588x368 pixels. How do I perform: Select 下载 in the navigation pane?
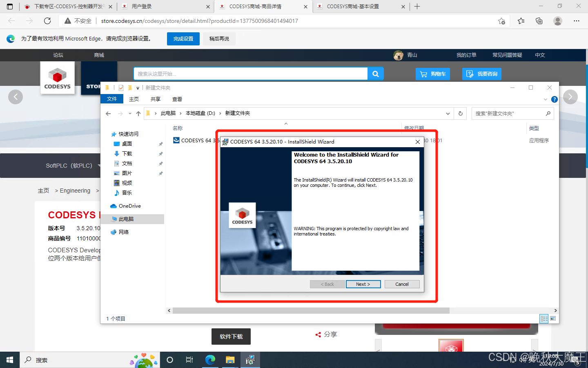(127, 154)
